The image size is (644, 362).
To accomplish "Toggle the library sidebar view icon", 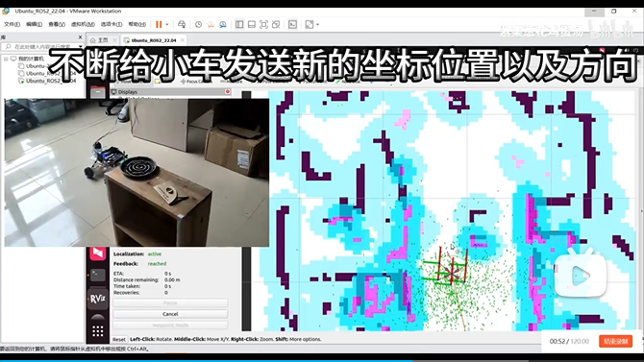I will (239, 25).
